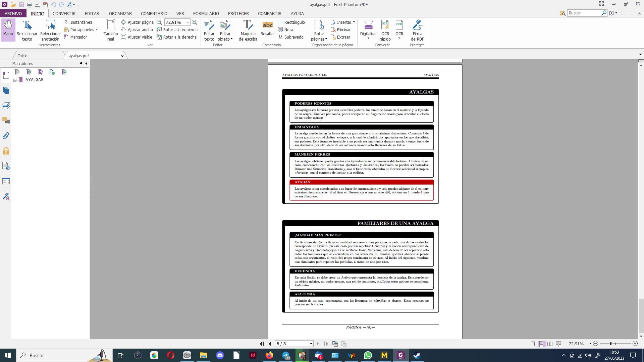Switch to PROTEGER ribbon tab
Image resolution: width=644 pixels, height=362 pixels.
[238, 13]
